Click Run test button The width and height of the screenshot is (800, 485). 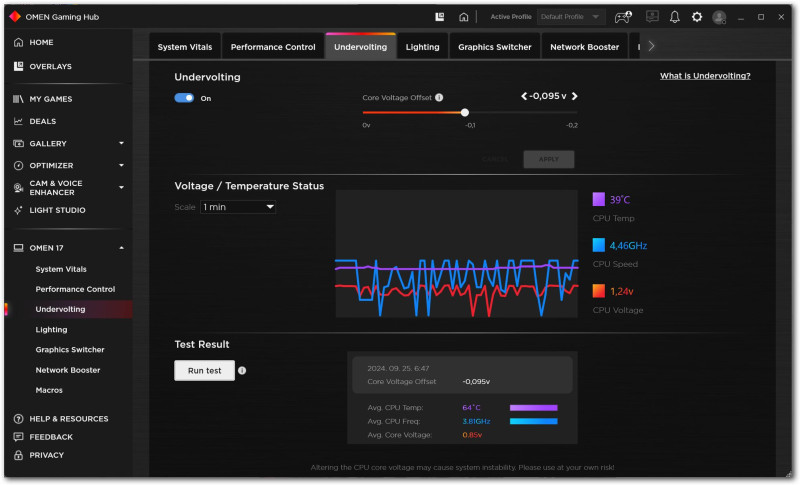tap(205, 371)
